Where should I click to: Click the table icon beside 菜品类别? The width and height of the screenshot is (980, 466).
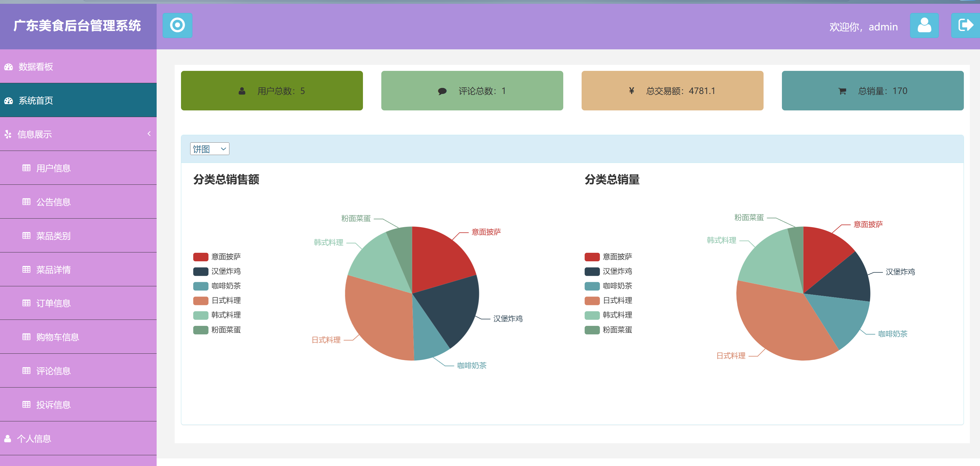click(26, 236)
